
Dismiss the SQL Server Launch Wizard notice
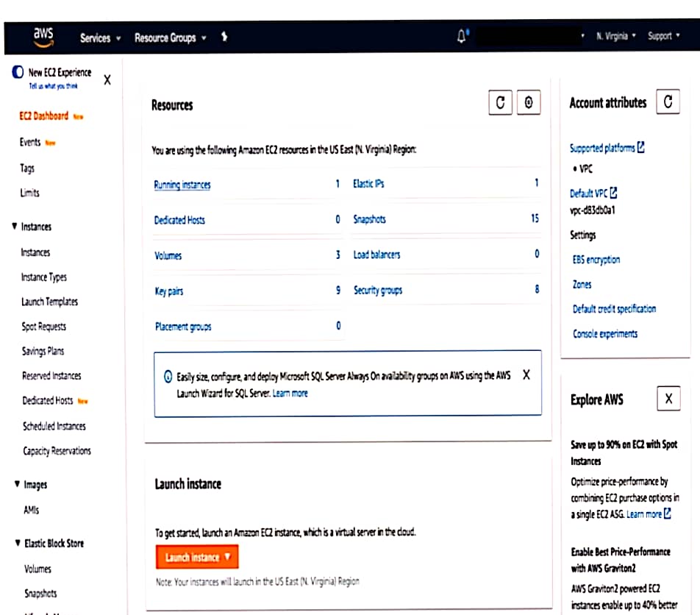(526, 374)
